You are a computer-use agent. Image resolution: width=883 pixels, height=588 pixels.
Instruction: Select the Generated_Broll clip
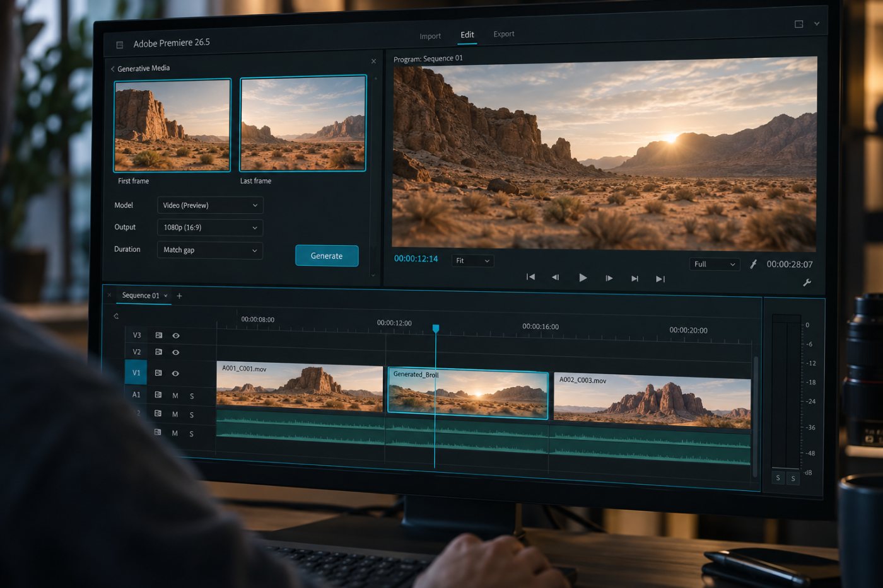pos(467,393)
